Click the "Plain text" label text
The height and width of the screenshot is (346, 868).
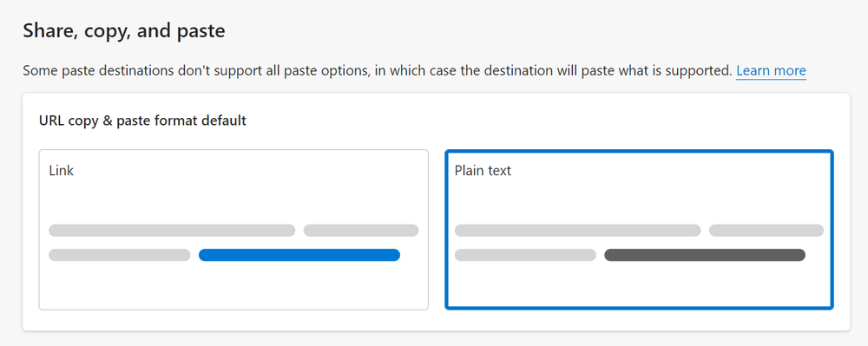point(483,171)
